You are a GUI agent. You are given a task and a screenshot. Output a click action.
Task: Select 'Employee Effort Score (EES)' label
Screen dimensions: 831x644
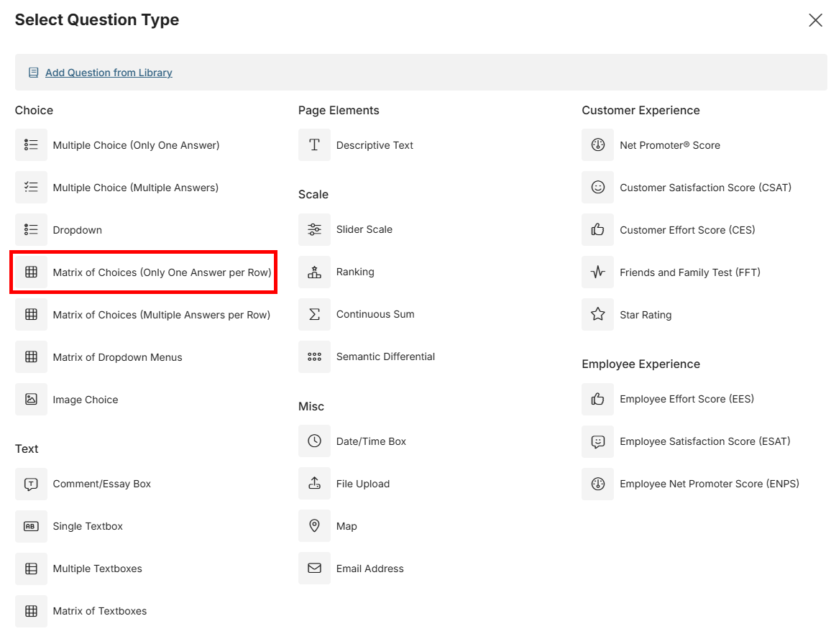point(687,399)
